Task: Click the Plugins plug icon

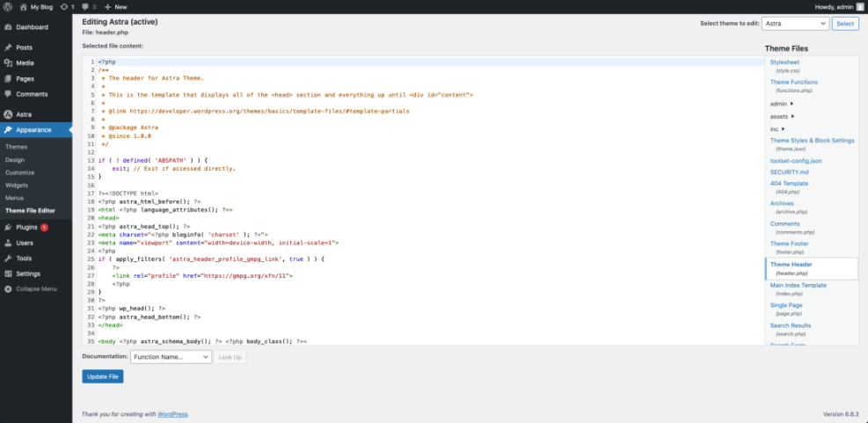Action: 8,227
